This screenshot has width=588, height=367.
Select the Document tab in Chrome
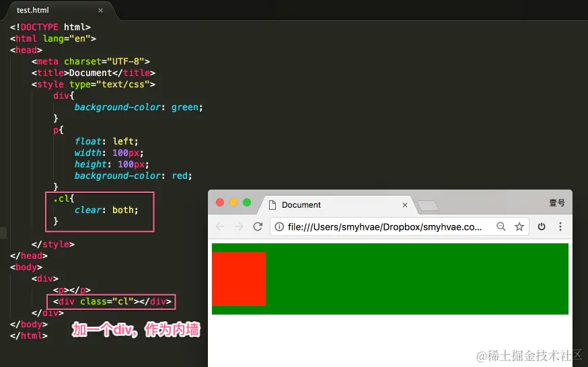[x=338, y=205]
